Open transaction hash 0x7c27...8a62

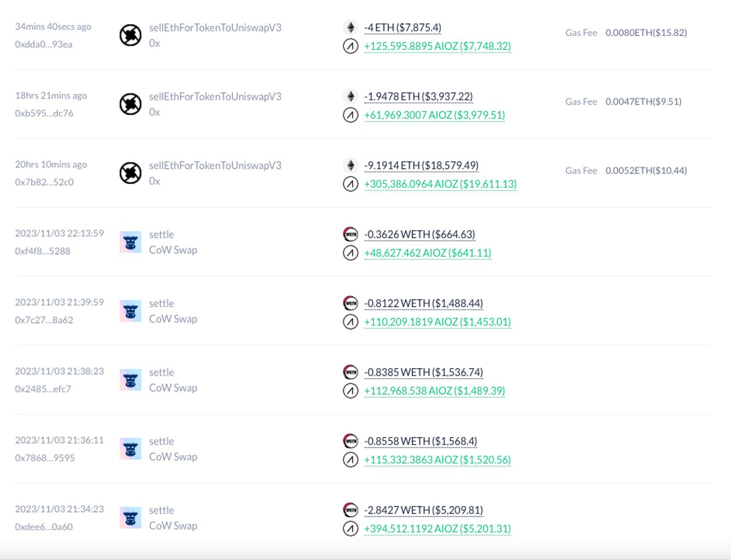point(44,320)
